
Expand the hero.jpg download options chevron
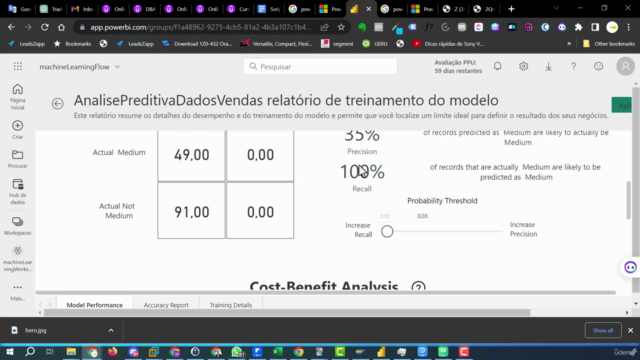(111, 330)
